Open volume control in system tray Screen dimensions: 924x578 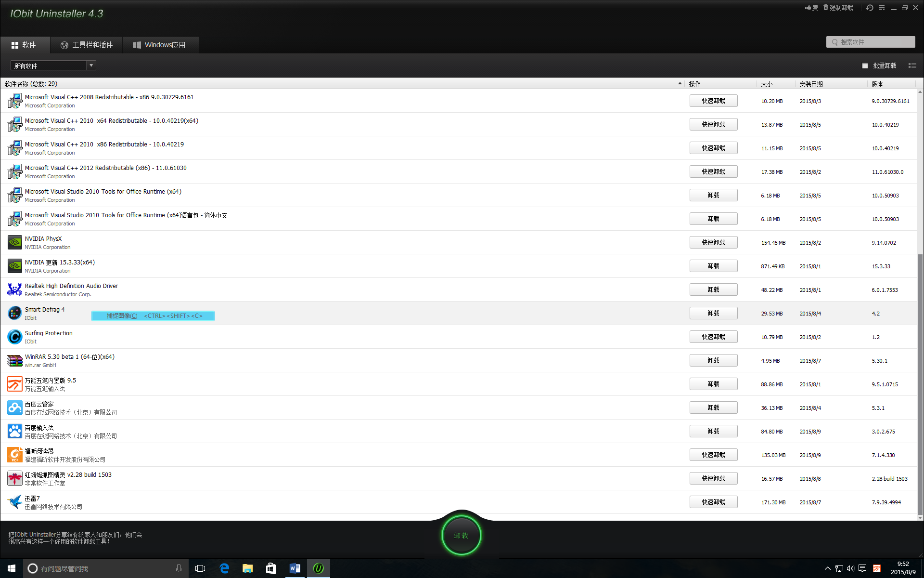click(x=850, y=568)
